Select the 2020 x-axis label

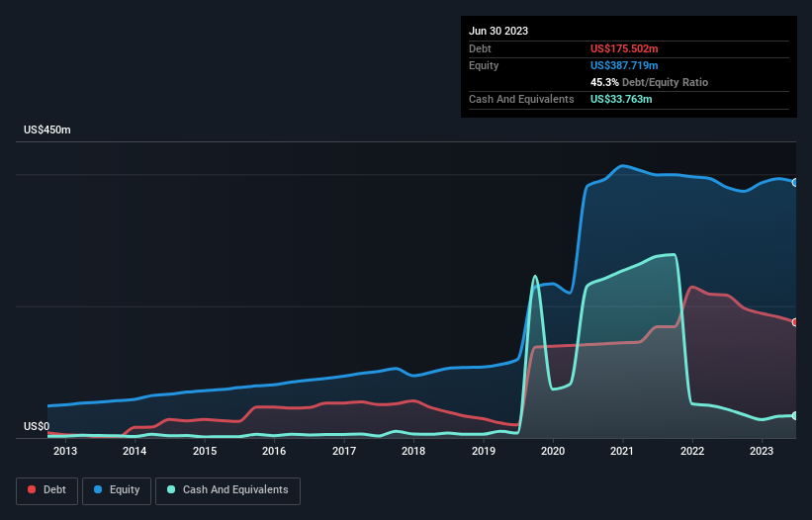[553, 451]
